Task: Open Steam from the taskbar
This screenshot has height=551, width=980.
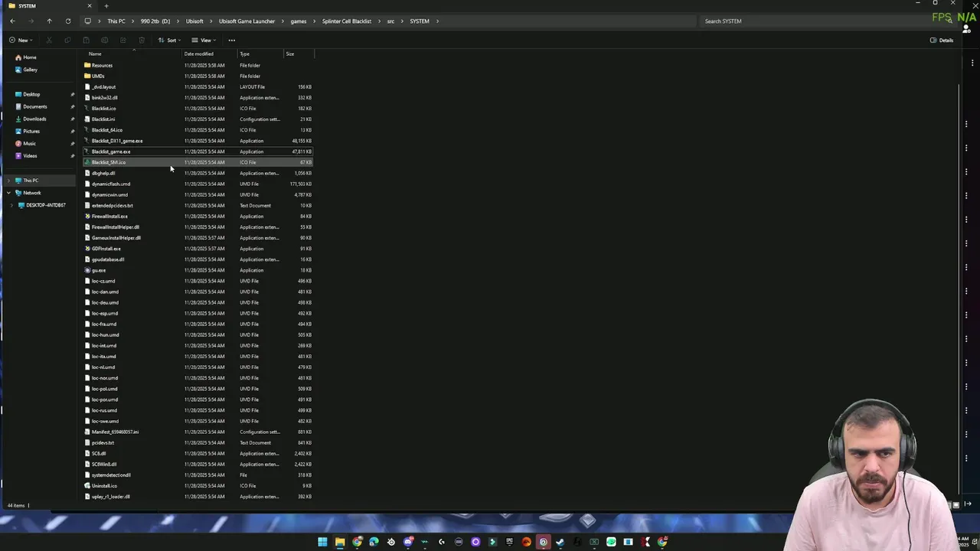Action: [560, 542]
